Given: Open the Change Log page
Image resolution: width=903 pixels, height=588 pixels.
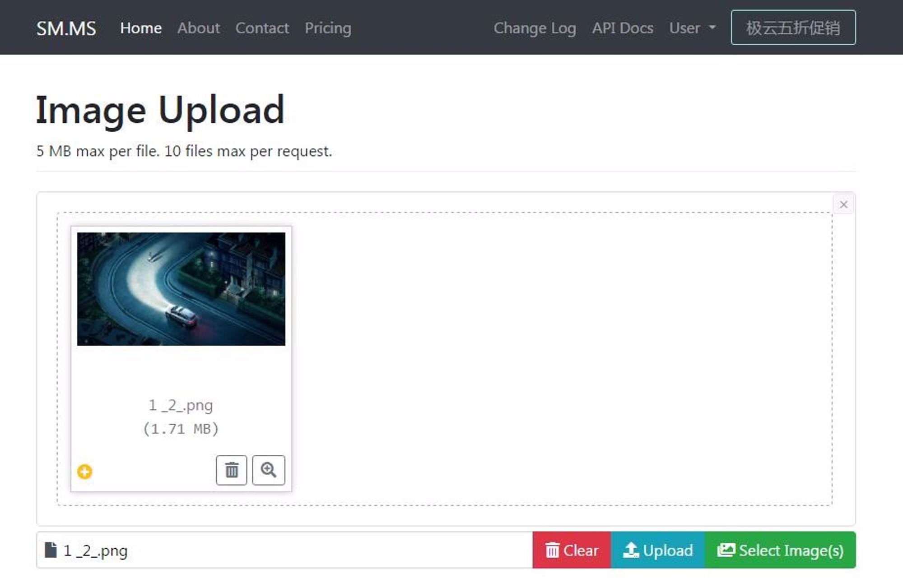Looking at the screenshot, I should [535, 28].
